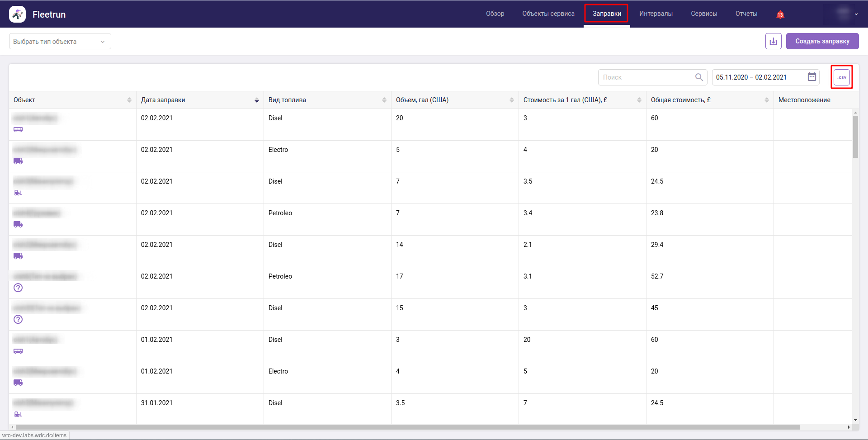
Task: Expand the Выбрать тип объекта dropdown
Action: click(x=60, y=42)
